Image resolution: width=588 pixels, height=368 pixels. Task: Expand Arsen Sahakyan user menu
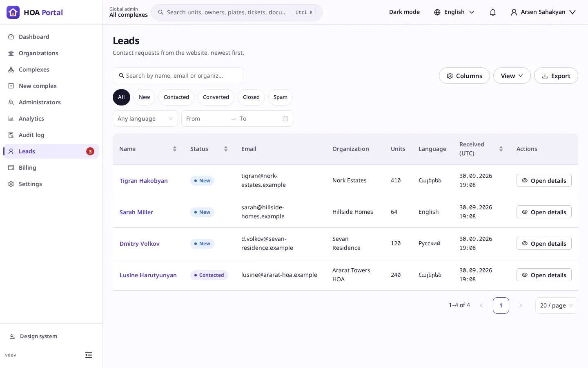tap(543, 12)
